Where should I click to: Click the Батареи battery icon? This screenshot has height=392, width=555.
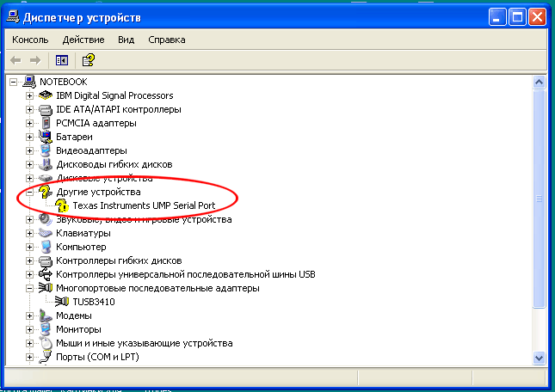[x=46, y=137]
